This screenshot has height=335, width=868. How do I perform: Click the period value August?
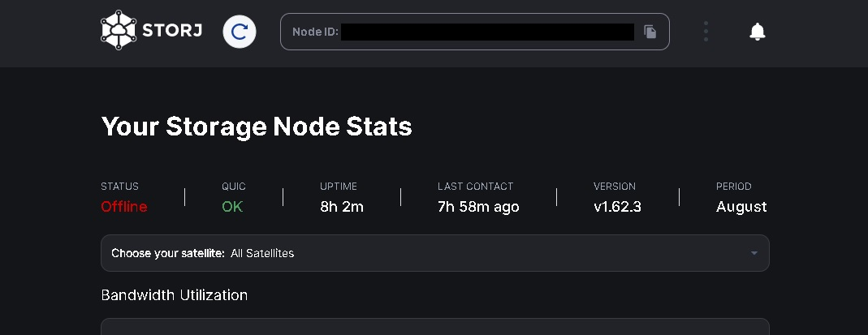741,207
